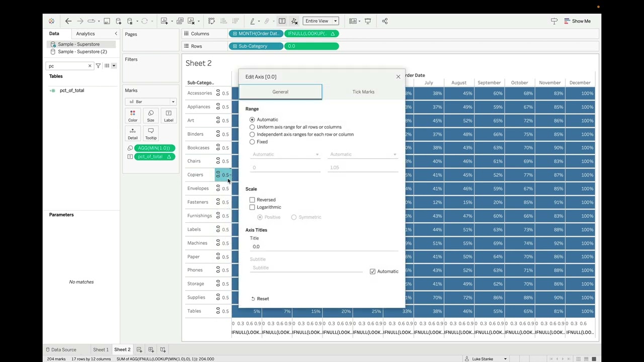Click the Redo forward arrow
Viewport: 644px width, 362px height.
point(80,21)
